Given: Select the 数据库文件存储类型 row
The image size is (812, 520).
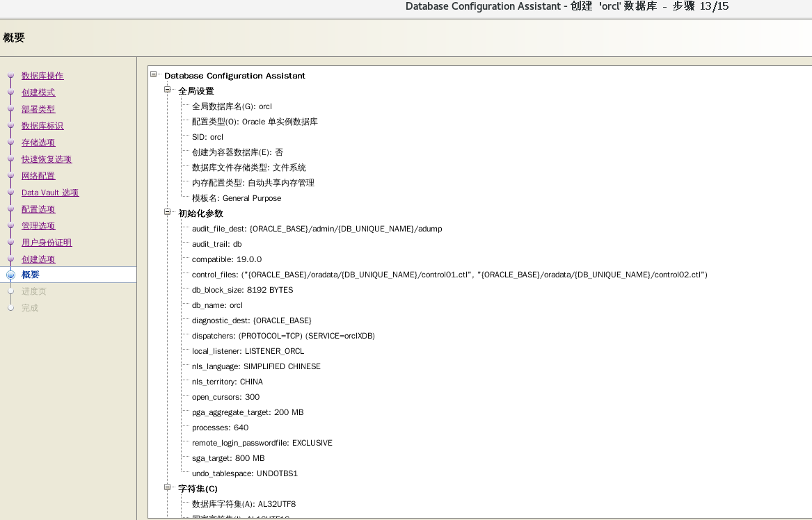Looking at the screenshot, I should tap(249, 168).
